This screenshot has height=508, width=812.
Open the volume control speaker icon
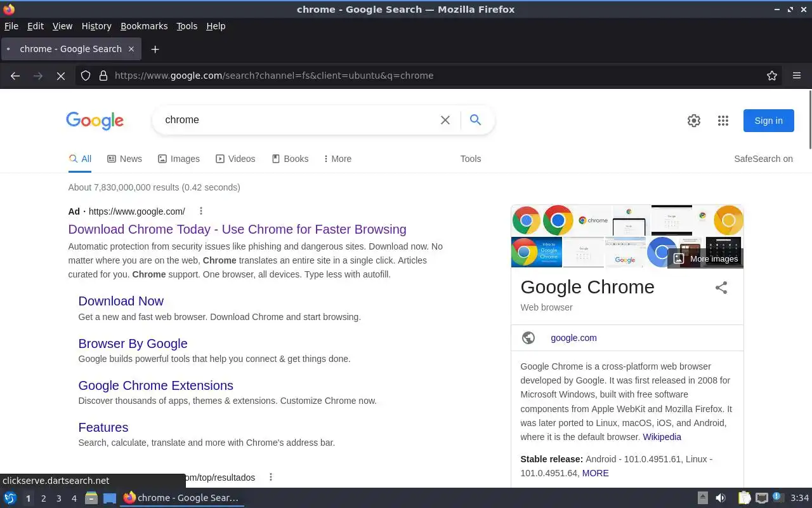(721, 498)
